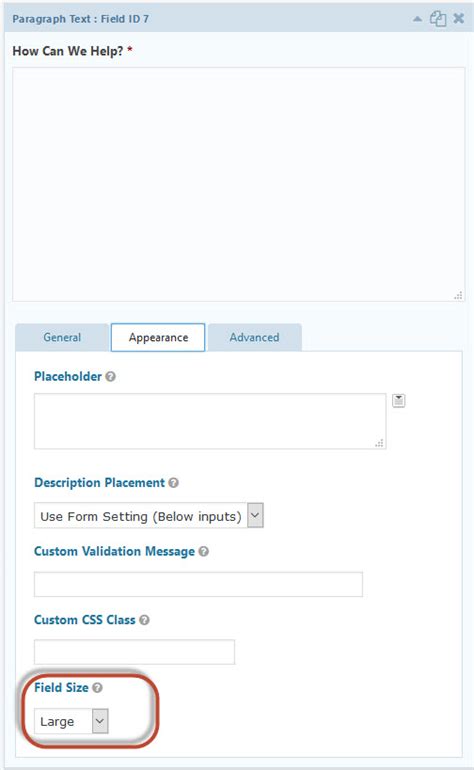Open the merge tag icon beside the Placeholder box
This screenshot has width=474, height=770.
coord(398,401)
